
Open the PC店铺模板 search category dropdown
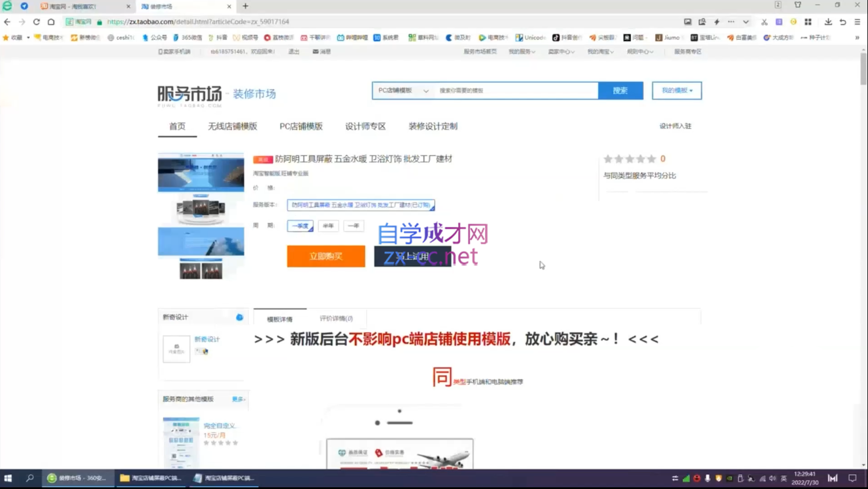coord(403,90)
